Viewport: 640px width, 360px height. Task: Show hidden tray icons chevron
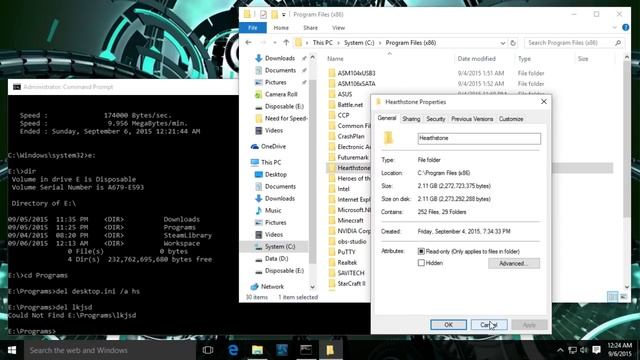(560, 350)
